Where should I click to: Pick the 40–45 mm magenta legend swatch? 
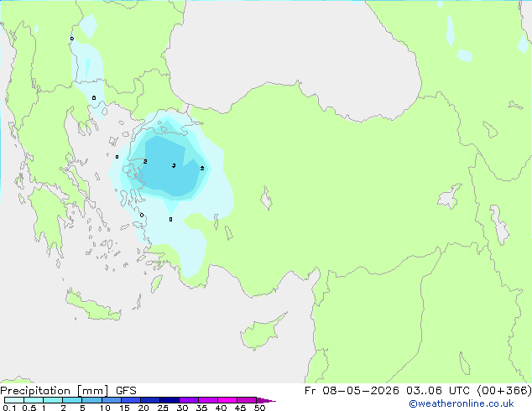pos(227,400)
